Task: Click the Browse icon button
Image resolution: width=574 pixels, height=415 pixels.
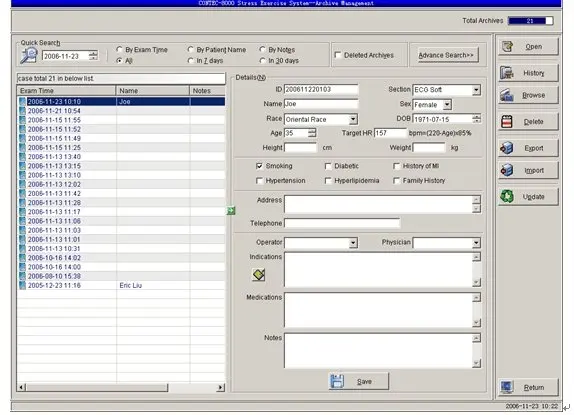Action: 507,95
